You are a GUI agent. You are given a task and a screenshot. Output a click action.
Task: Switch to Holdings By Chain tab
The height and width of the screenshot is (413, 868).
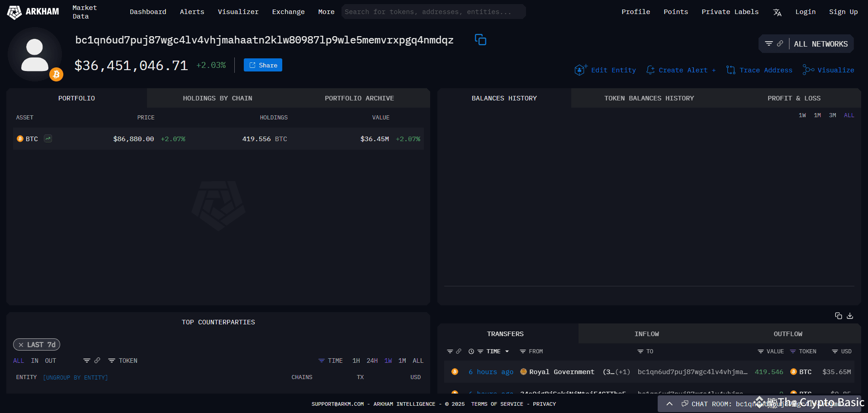[x=218, y=98]
